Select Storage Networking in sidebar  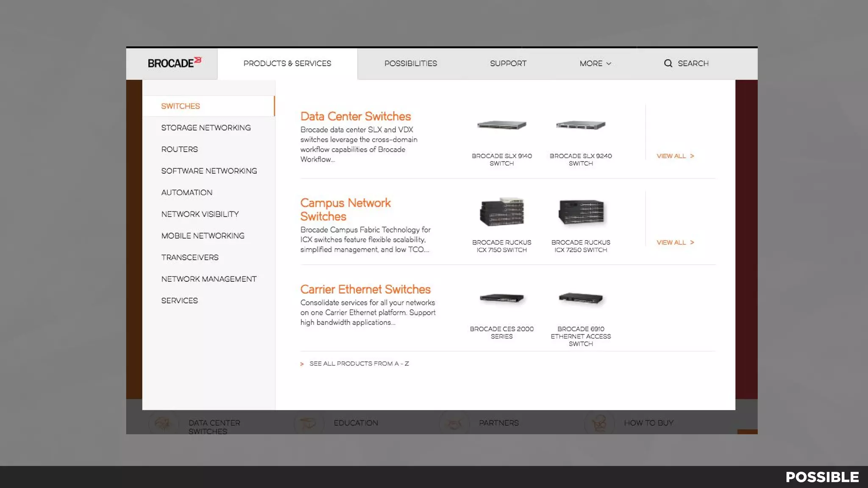point(206,128)
